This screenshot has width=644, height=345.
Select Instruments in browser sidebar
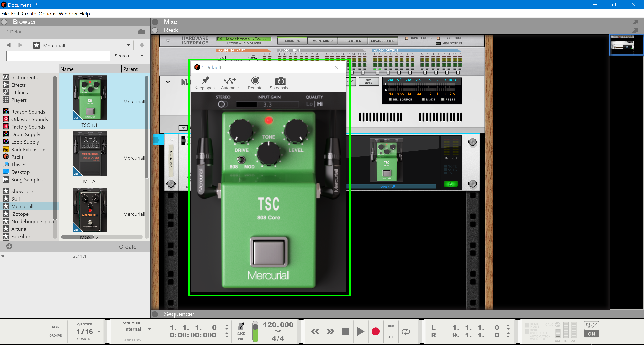pyautogui.click(x=24, y=77)
